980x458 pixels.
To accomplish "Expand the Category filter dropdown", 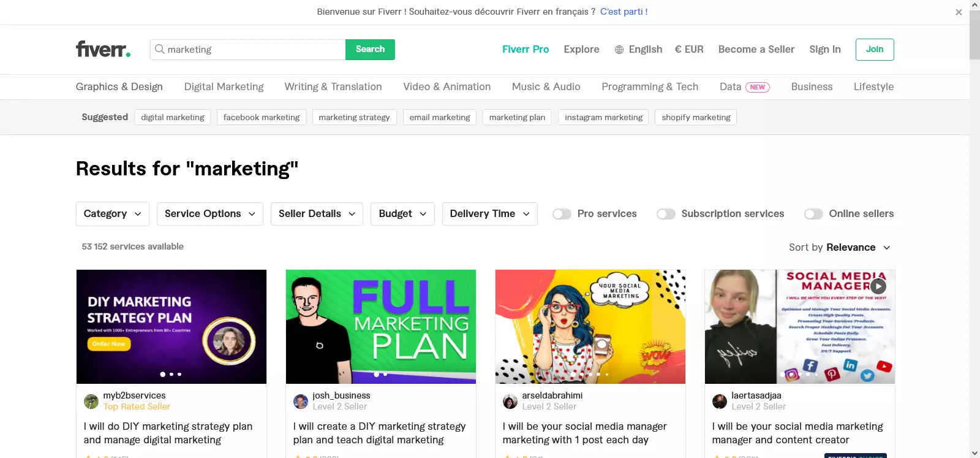I will [113, 214].
